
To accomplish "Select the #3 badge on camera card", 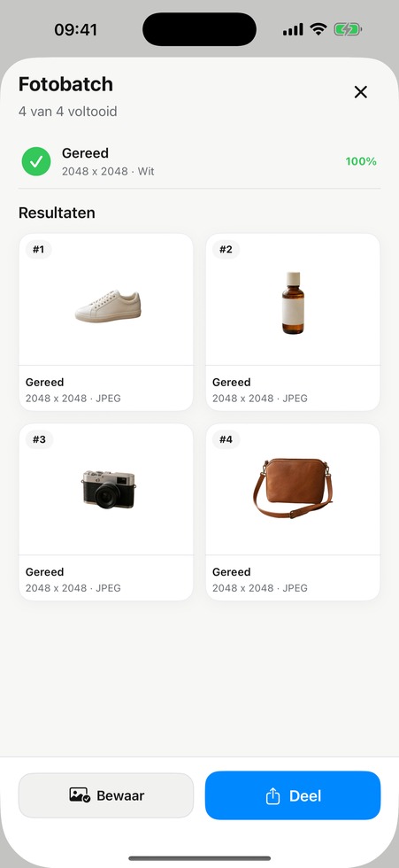I will point(39,439).
